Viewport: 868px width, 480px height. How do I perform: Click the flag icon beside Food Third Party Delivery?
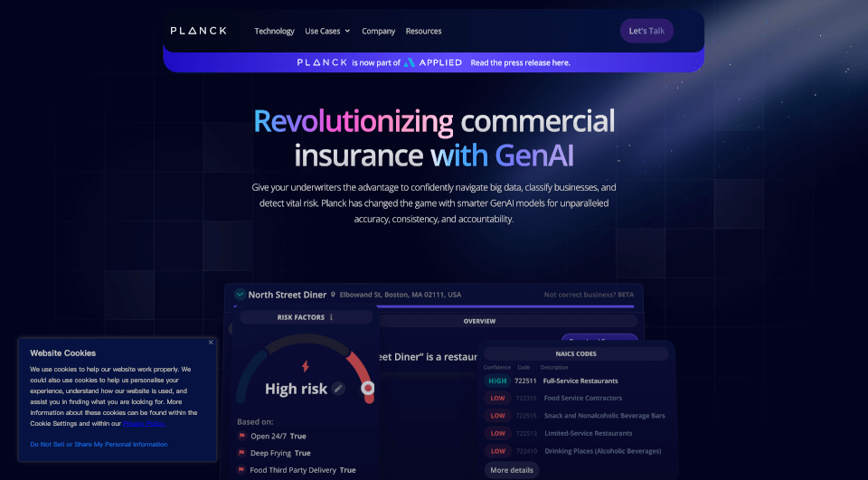(242, 470)
